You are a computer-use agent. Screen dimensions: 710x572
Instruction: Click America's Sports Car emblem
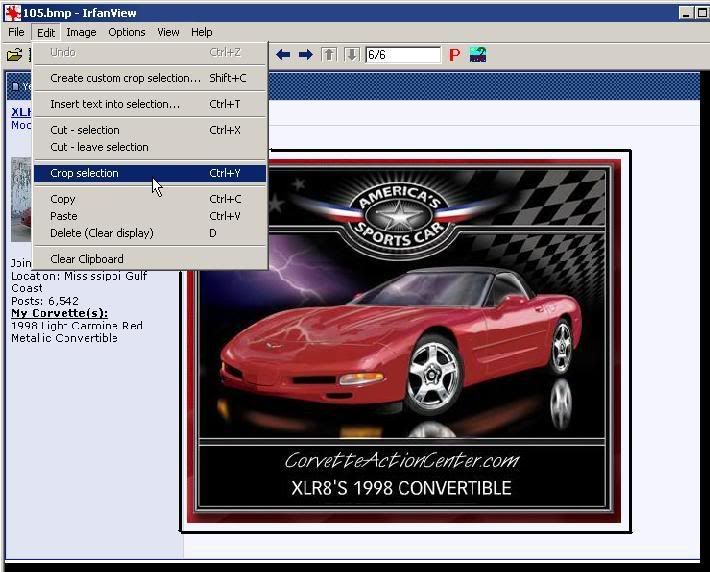click(399, 216)
